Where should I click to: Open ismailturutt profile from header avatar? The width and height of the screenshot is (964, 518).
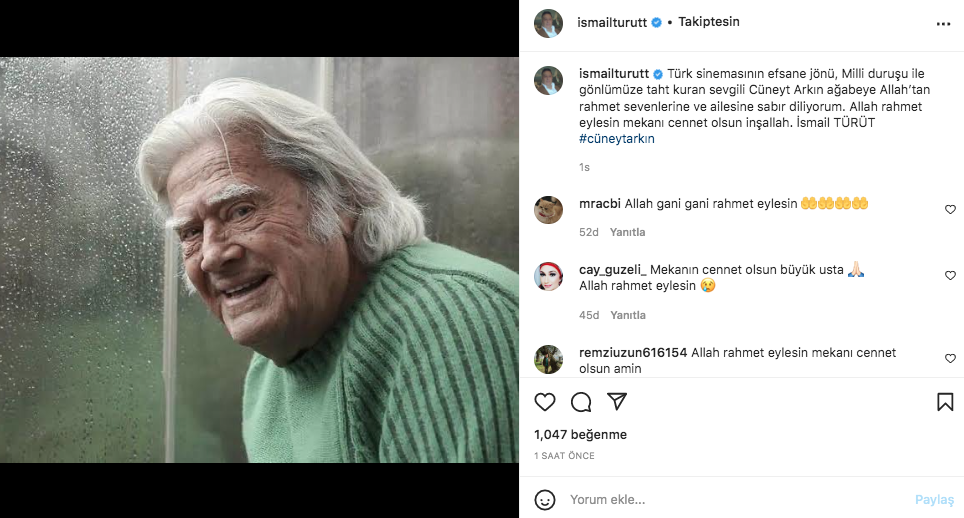click(x=548, y=23)
